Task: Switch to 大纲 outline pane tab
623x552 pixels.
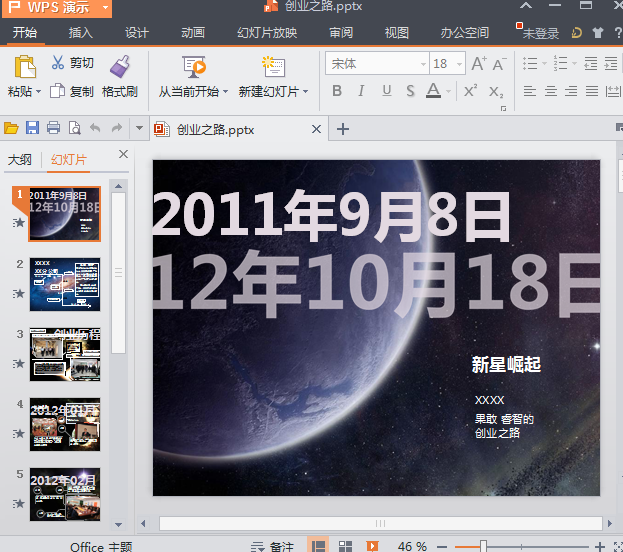Action: click(x=20, y=160)
